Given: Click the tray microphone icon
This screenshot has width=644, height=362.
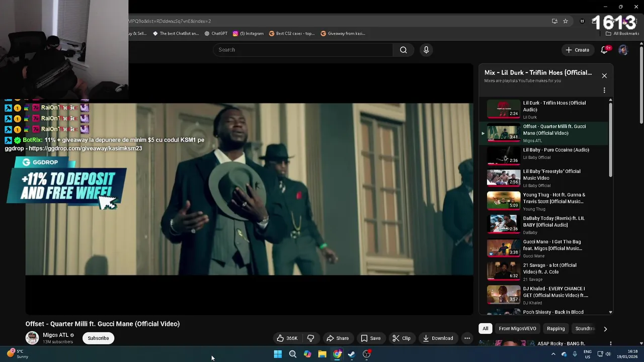Looking at the screenshot, I should click(575, 354).
